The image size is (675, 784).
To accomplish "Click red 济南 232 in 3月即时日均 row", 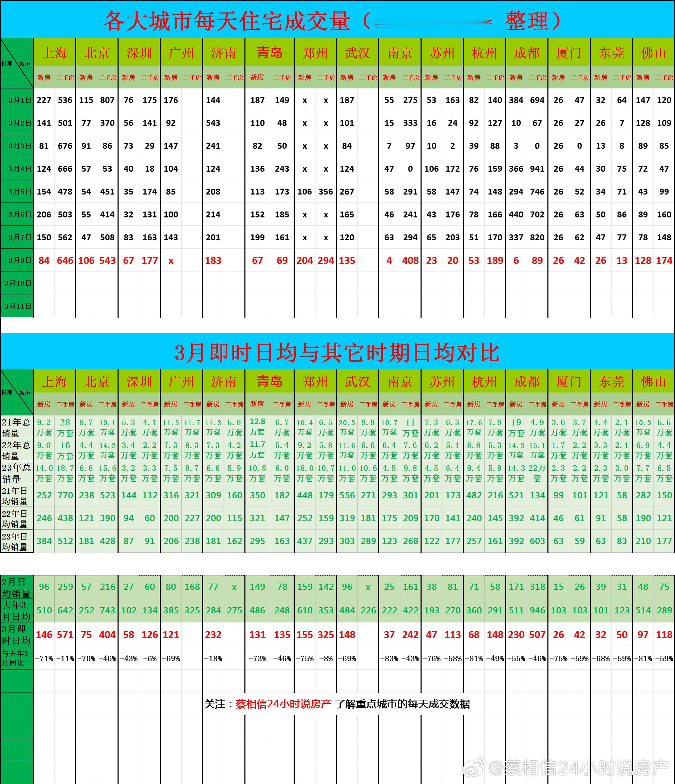I will pos(213,635).
